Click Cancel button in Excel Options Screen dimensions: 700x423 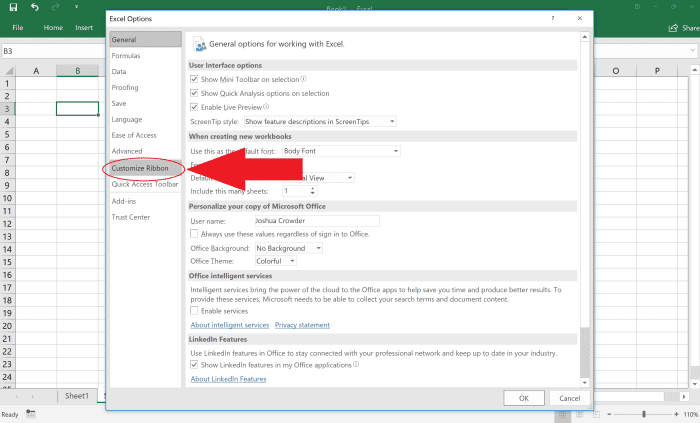click(570, 398)
